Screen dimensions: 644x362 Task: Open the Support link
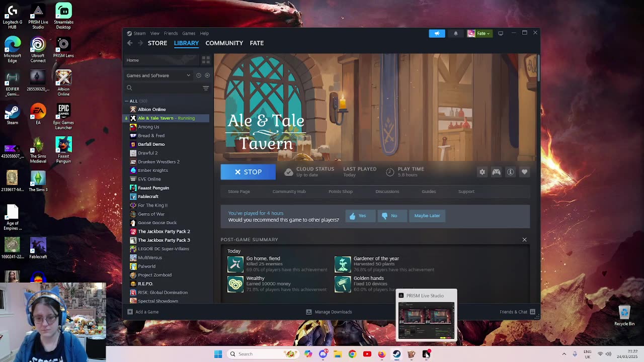(466, 192)
